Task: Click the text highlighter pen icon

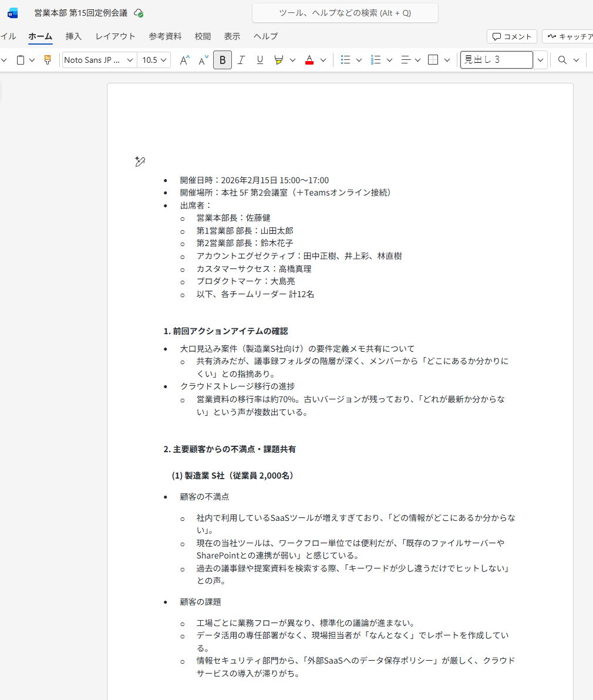Action: (x=279, y=60)
